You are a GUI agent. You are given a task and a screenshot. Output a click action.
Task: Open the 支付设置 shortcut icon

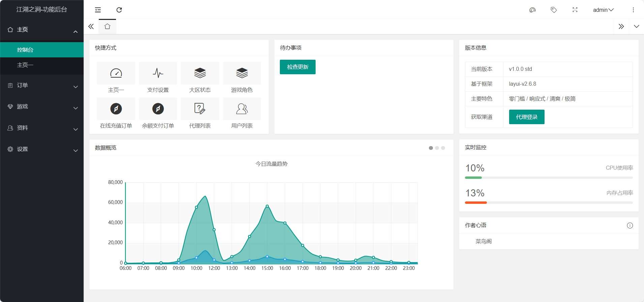click(158, 73)
